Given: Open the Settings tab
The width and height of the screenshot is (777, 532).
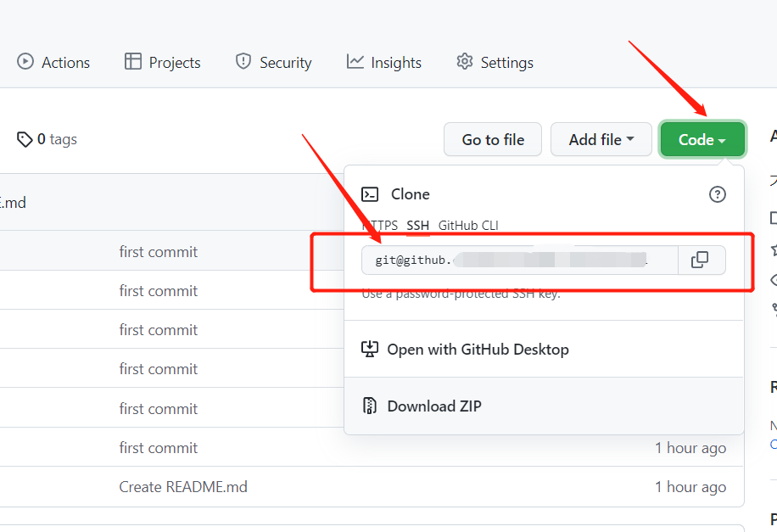Looking at the screenshot, I should (x=495, y=63).
